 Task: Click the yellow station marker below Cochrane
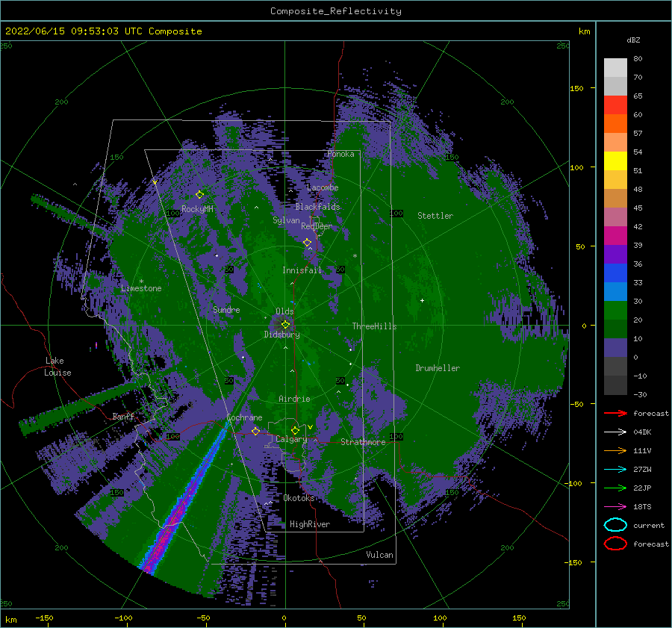255,431
